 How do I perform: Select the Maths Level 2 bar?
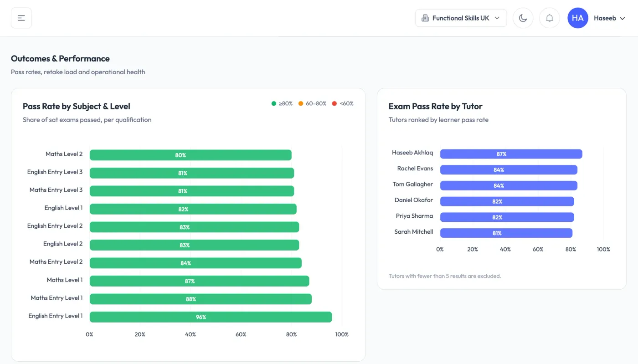pyautogui.click(x=190, y=155)
